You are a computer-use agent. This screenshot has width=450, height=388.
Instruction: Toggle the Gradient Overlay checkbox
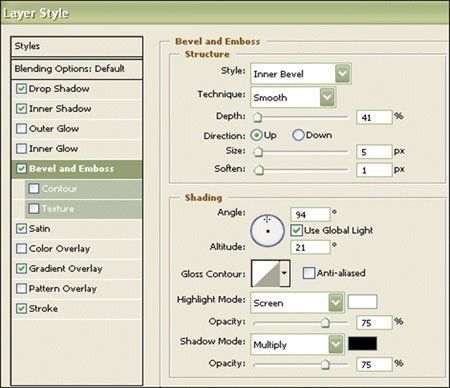21,269
